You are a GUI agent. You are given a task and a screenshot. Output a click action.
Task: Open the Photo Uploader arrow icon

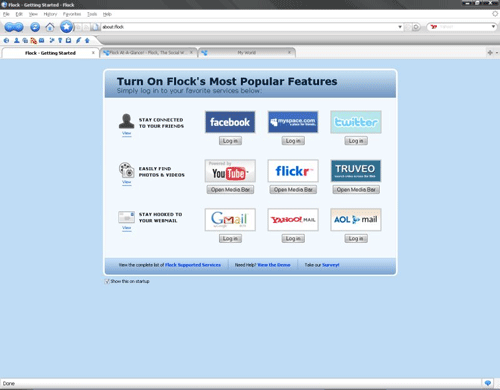tap(87, 41)
